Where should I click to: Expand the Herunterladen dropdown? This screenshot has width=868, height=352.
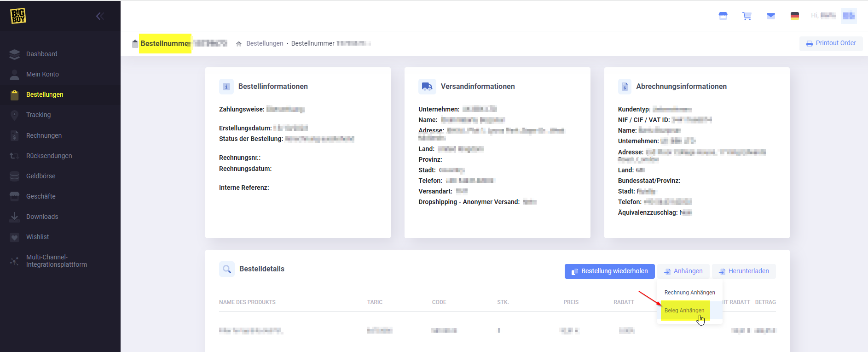click(744, 271)
